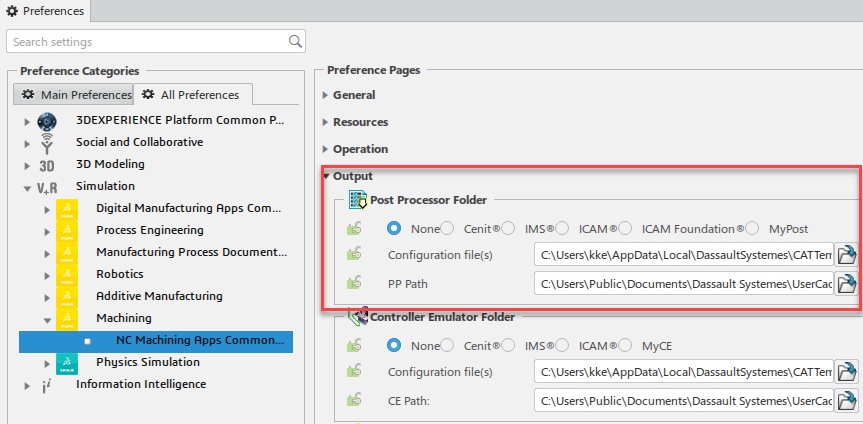
Task: Collapse the Machining node
Action: pyautogui.click(x=47, y=320)
